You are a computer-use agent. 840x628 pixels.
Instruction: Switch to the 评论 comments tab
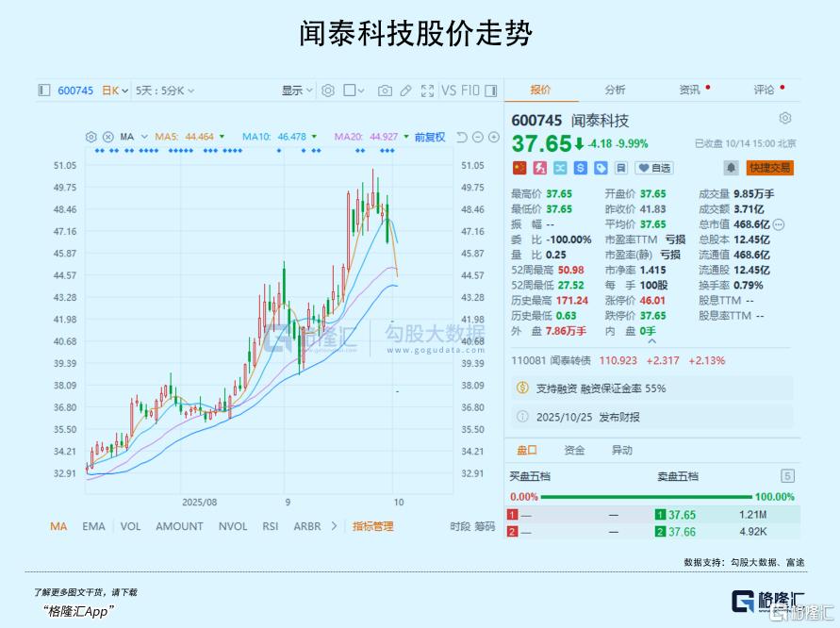pyautogui.click(x=764, y=90)
